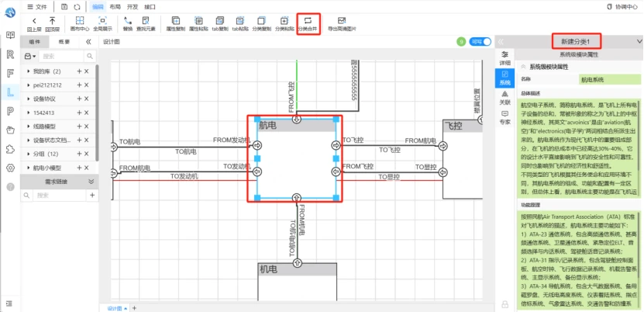The width and height of the screenshot is (644, 312).
Task: Click the basket icon in the left sidebar
Action: [10, 130]
